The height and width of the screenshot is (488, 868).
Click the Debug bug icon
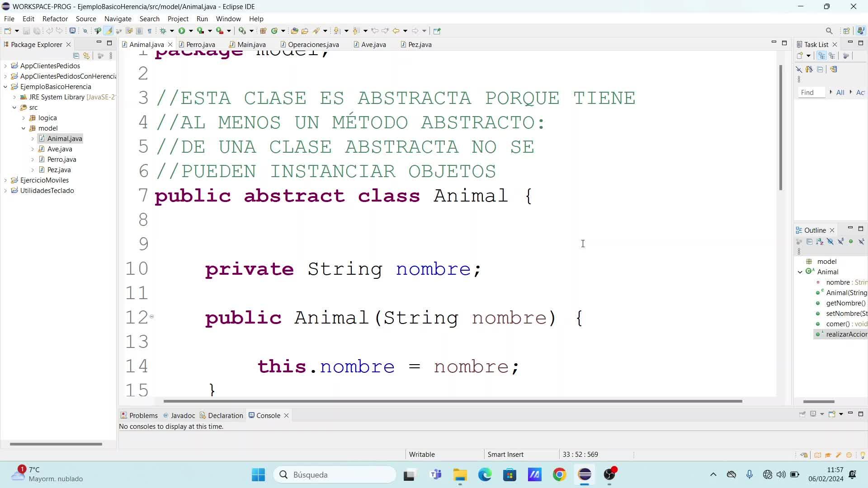(x=163, y=31)
